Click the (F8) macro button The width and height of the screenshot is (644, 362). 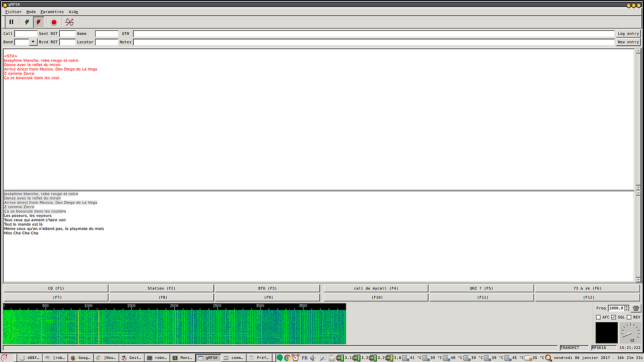click(161, 297)
